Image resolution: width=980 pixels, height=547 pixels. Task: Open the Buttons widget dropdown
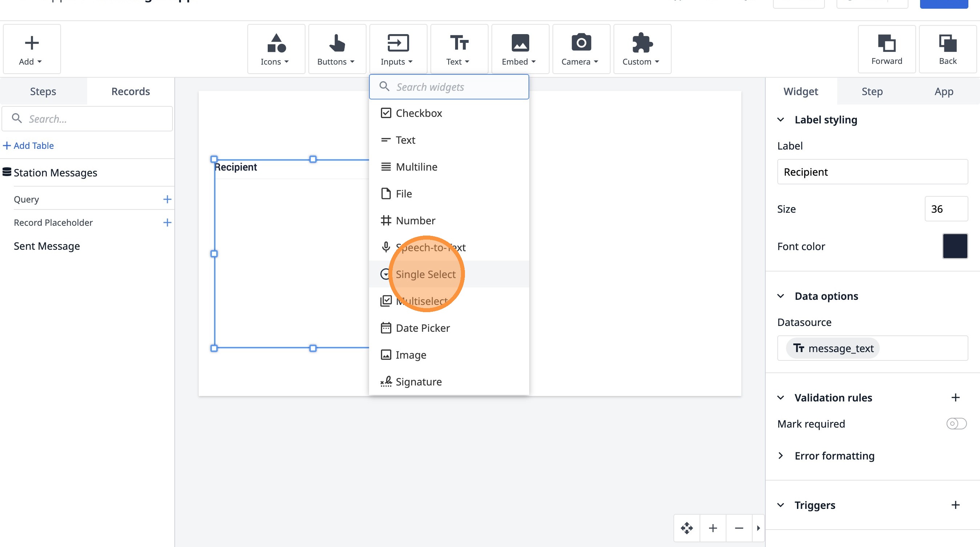click(337, 49)
